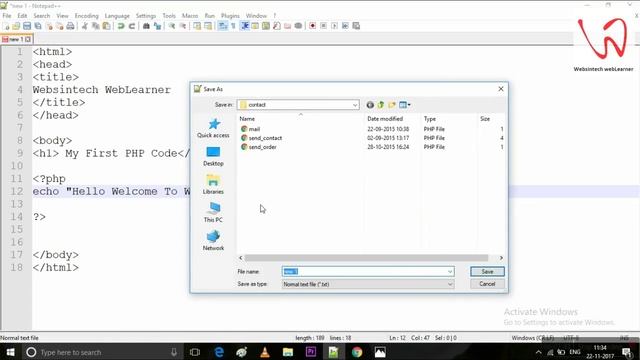
Task: Select Libraries in the places bar
Action: tap(213, 184)
